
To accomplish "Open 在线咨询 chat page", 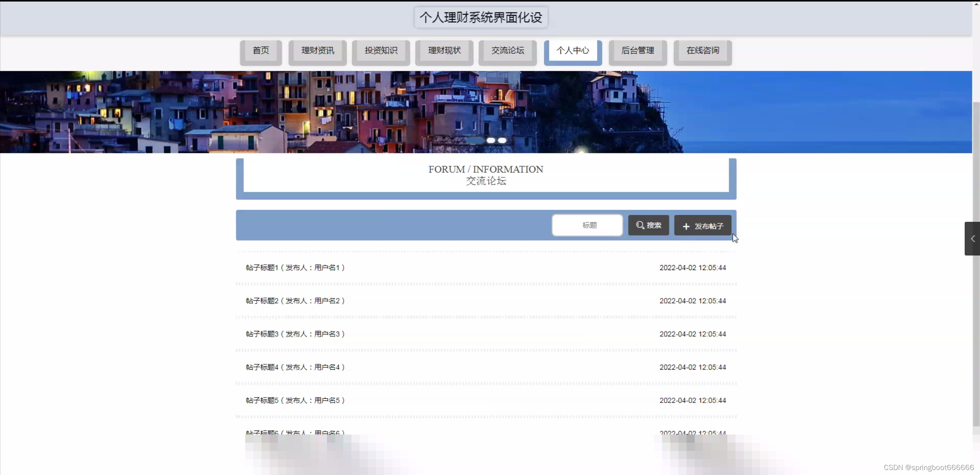I will [702, 51].
